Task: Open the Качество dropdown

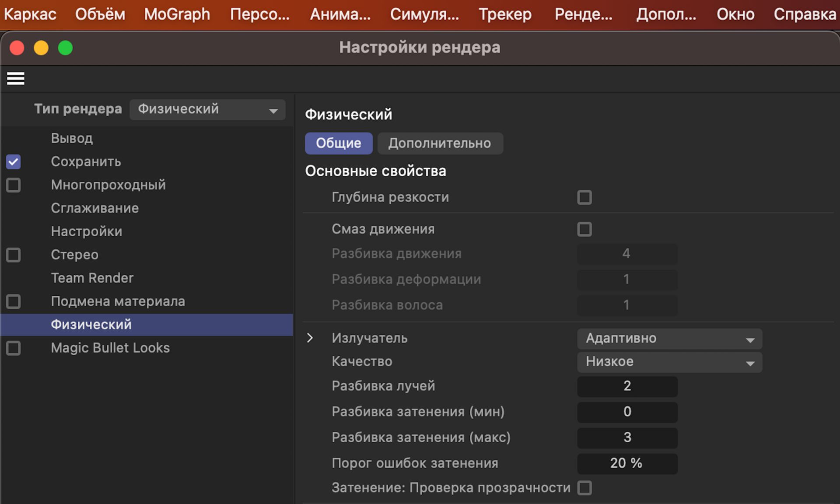Action: coord(669,362)
